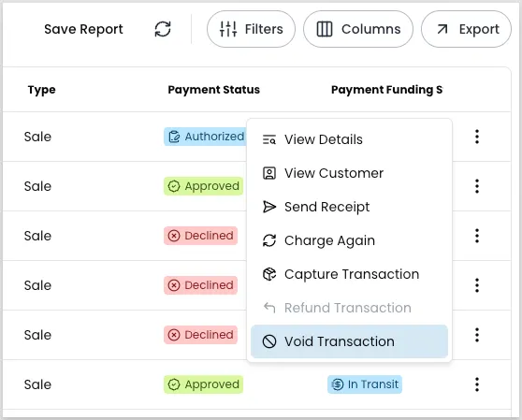Viewport: 522px width, 420px height.
Task: Open the three-dot menu on the first Approved row
Action: pos(477,186)
